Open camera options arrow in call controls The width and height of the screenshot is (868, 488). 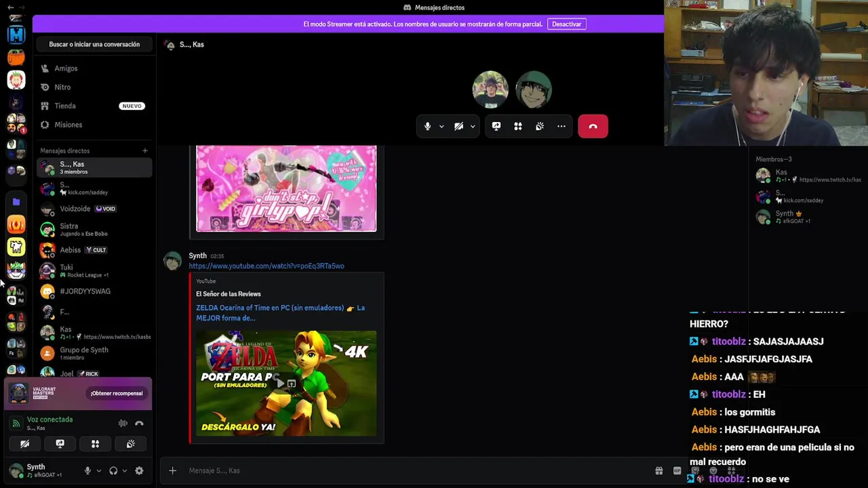(473, 126)
